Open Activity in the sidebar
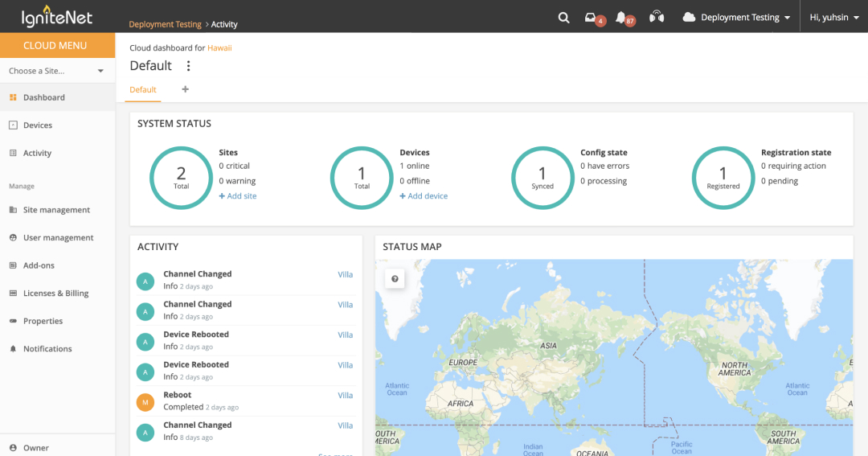 click(58, 153)
